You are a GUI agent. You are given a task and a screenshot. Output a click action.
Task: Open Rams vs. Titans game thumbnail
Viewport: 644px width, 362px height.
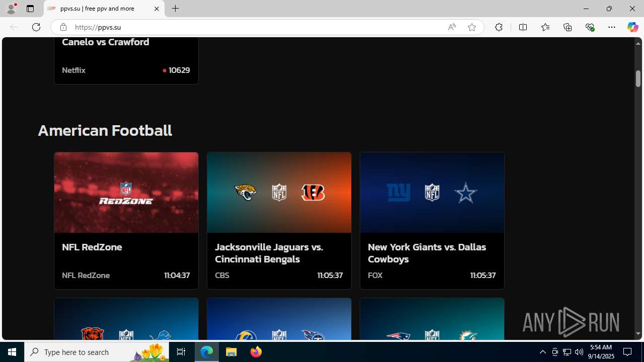pyautogui.click(x=279, y=319)
